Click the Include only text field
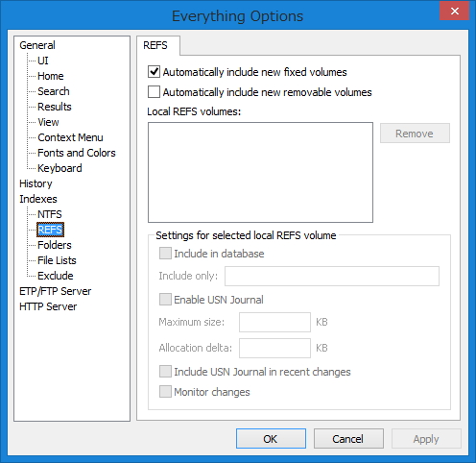476x463 pixels. click(x=332, y=276)
